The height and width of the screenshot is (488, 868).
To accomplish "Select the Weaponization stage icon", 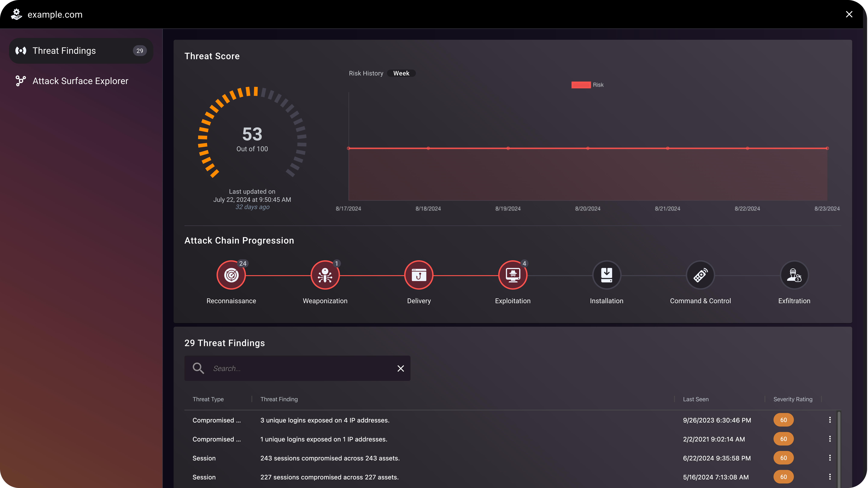I will (325, 275).
